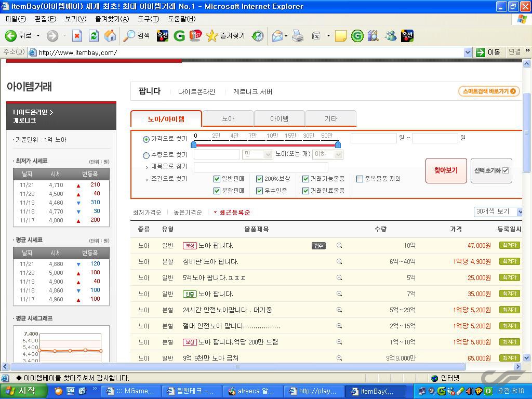Open the 시작 Start button

[x=23, y=391]
